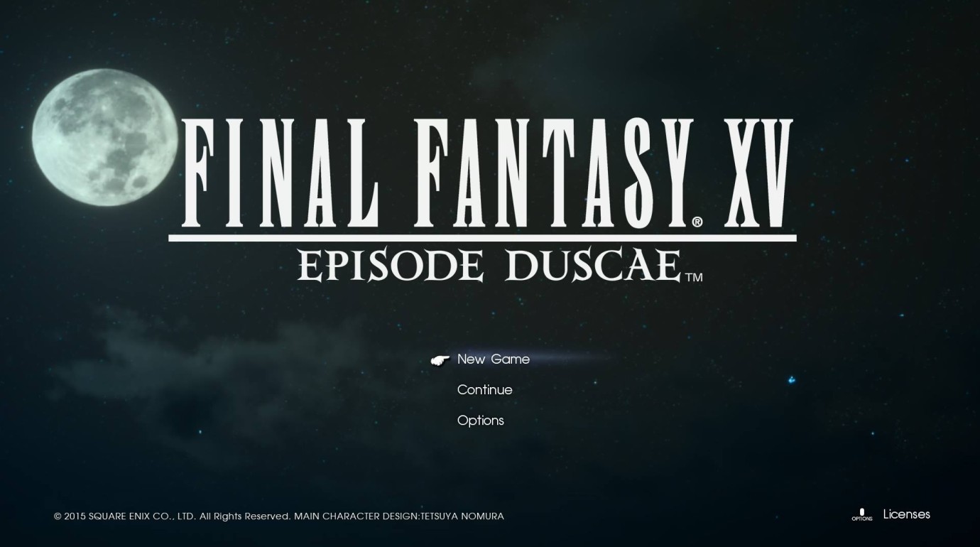
Task: Click the All Rights Reserved text
Action: [245, 516]
